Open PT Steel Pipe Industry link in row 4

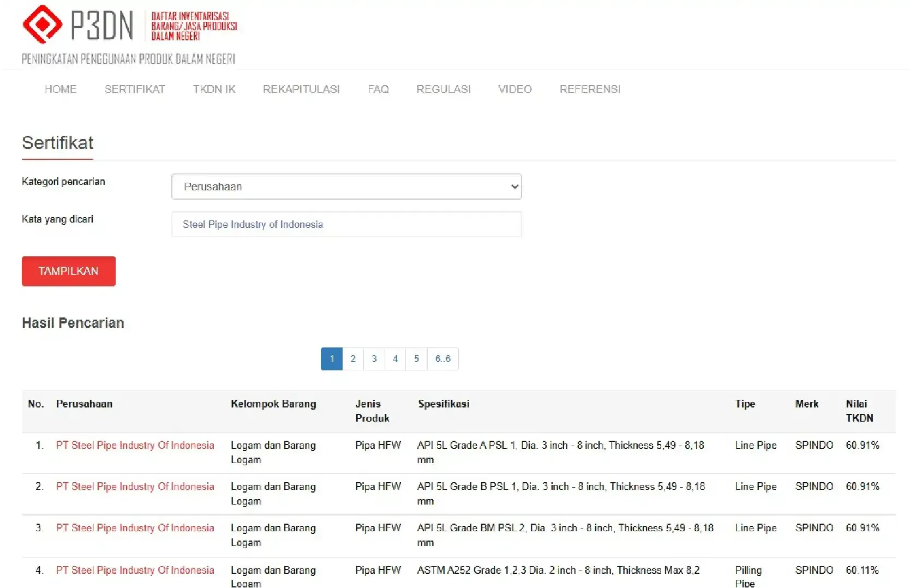[x=135, y=570]
